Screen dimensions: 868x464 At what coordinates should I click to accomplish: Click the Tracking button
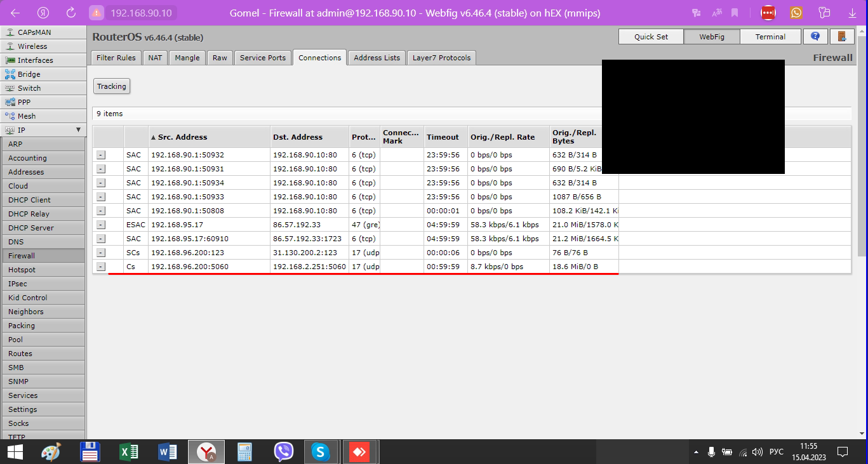[112, 86]
